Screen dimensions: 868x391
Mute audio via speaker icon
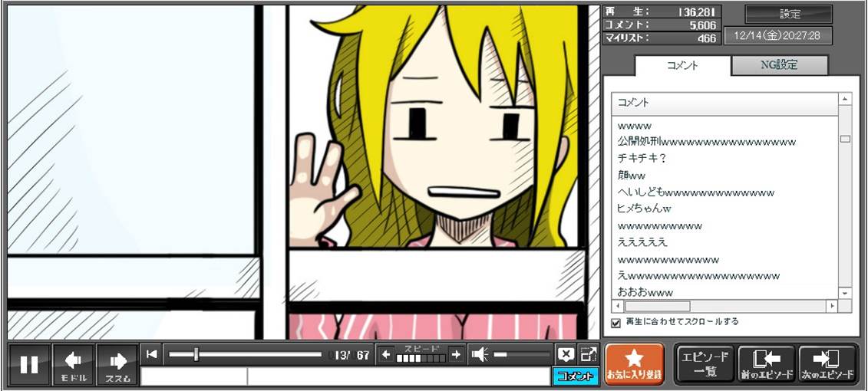pyautogui.click(x=480, y=354)
